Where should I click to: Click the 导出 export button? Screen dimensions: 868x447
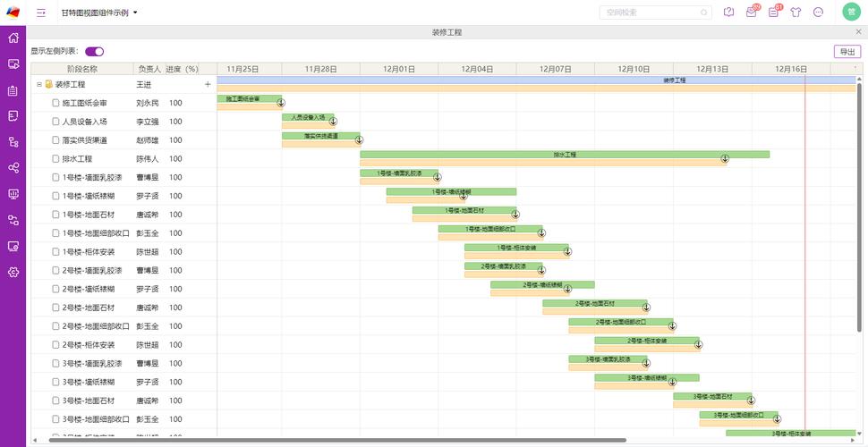(x=847, y=52)
